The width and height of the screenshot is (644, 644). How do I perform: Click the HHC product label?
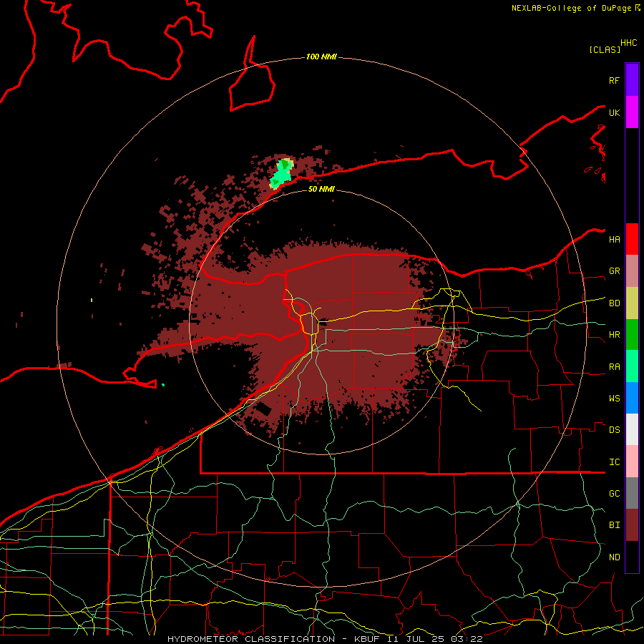pyautogui.click(x=629, y=43)
